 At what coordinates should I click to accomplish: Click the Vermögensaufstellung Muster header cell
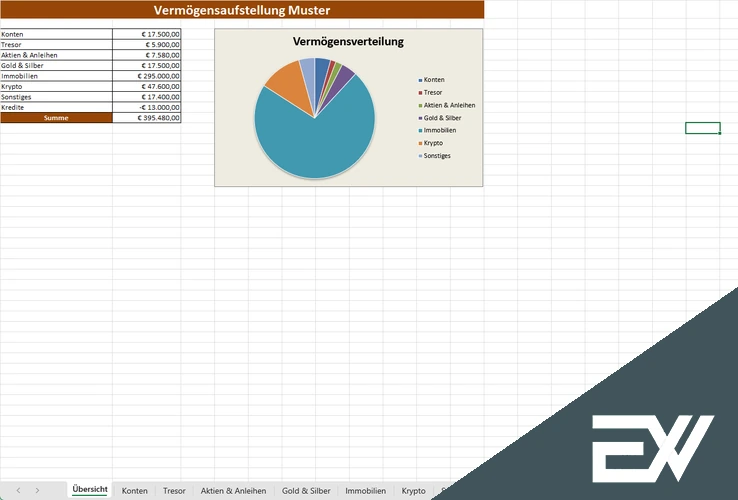[x=242, y=10]
